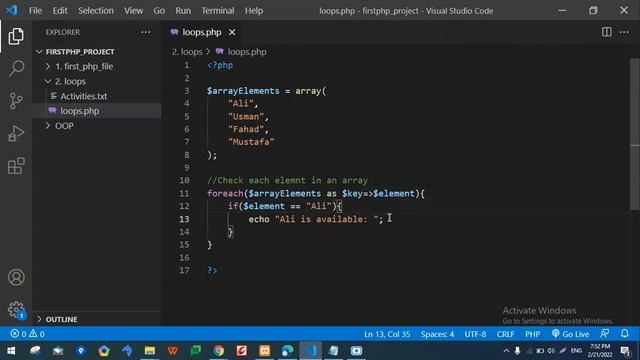Screen dimensions: 640x360
Task: Open the Go menu
Action: pos(159,11)
